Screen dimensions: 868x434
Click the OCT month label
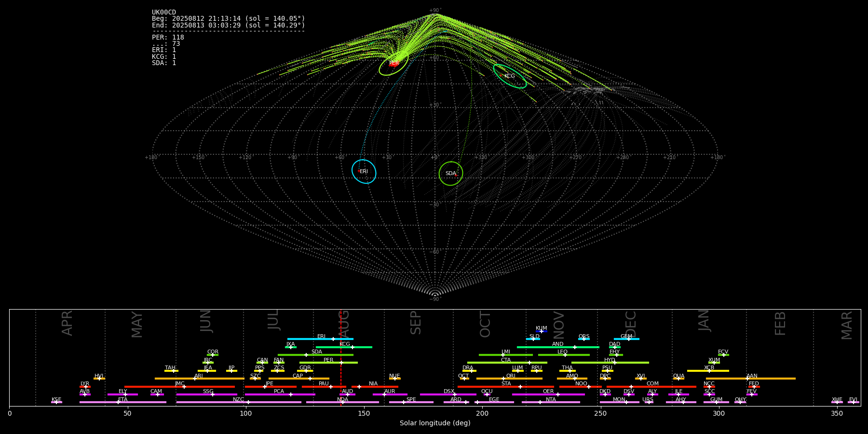coord(485,324)
